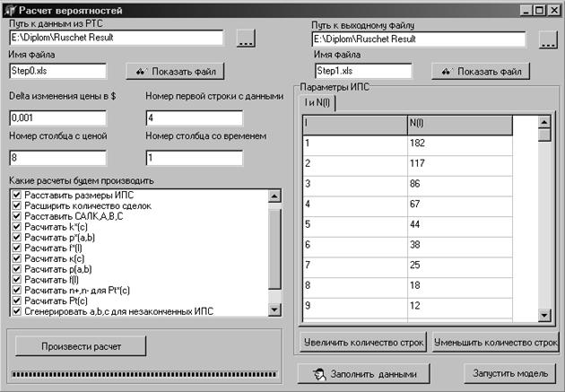Screen dimensions: 565x392
Task: Click the Запустить модель button
Action: pos(510,374)
